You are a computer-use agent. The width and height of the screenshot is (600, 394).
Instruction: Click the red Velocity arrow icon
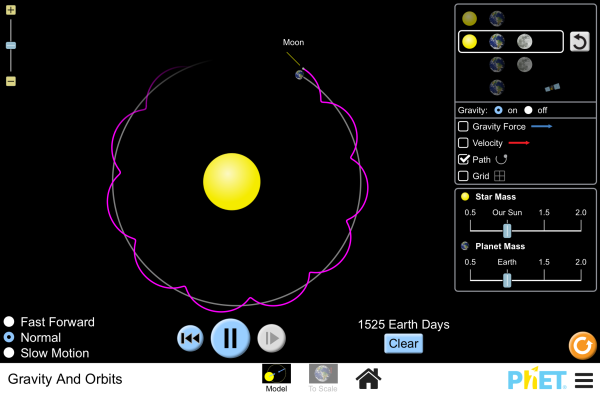tap(519, 143)
